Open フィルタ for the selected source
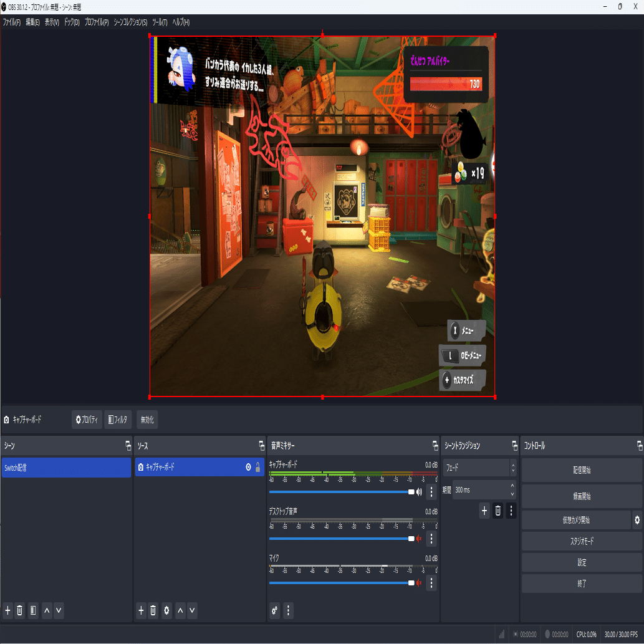The width and height of the screenshot is (644, 644). tap(118, 420)
